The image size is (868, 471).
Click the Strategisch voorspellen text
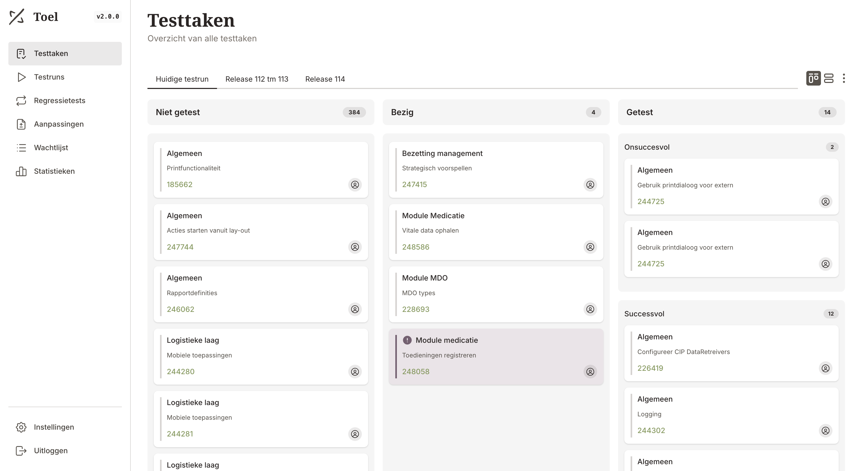point(437,168)
